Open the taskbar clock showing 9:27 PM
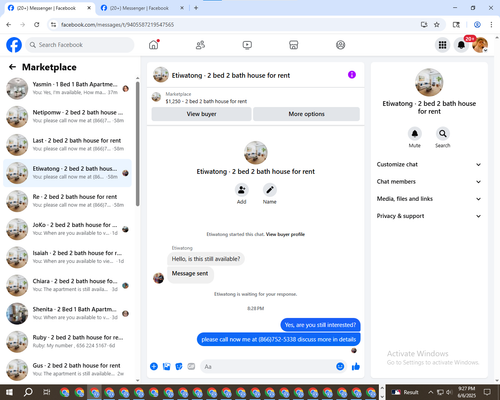Viewport: 500px width, 400px height. pyautogui.click(x=467, y=392)
